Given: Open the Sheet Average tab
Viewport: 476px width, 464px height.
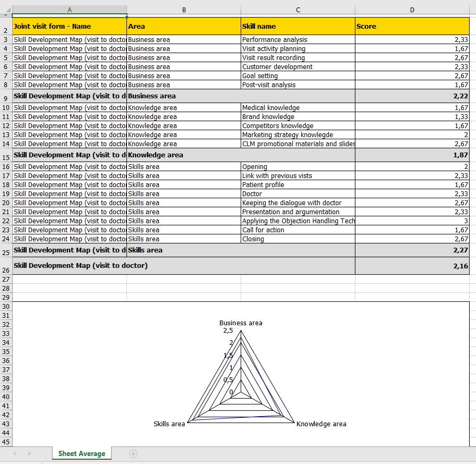Looking at the screenshot, I should point(82,453).
